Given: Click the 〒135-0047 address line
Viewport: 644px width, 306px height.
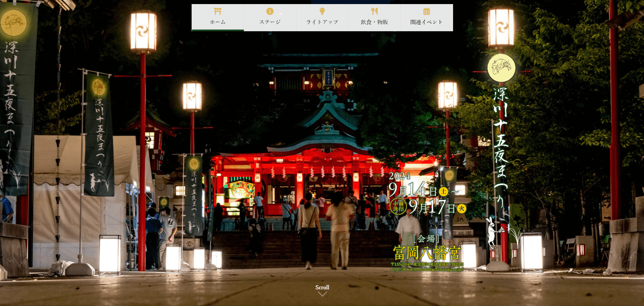Looking at the screenshot, I should (x=427, y=264).
